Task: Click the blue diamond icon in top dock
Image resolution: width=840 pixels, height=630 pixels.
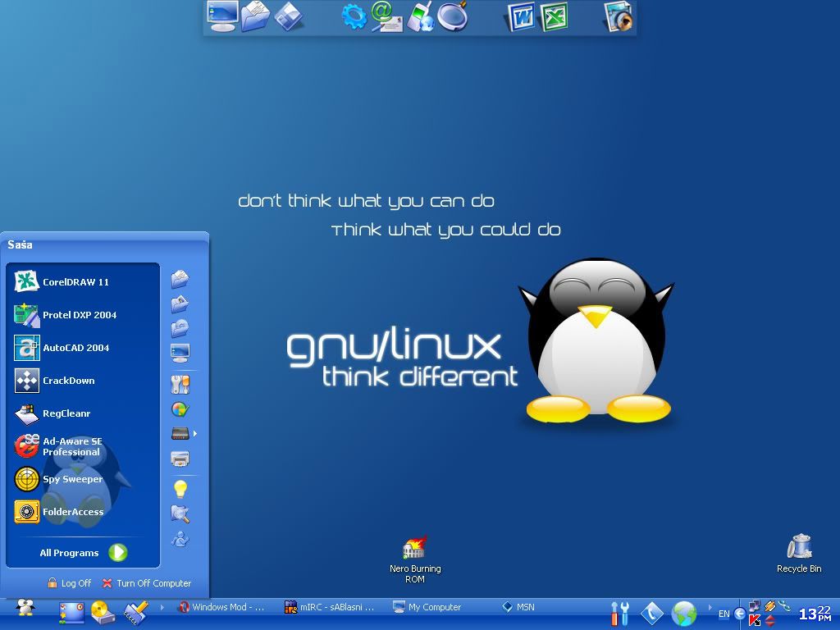Action: pyautogui.click(x=289, y=16)
